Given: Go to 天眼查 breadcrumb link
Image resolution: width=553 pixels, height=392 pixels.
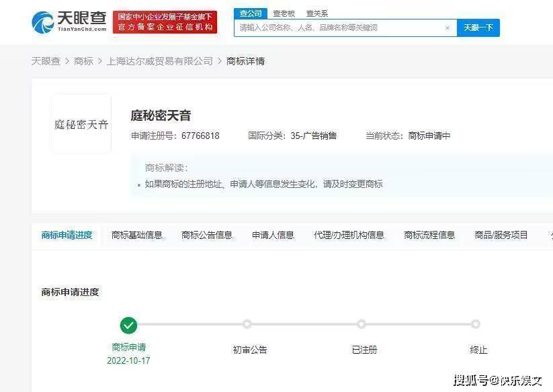Looking at the screenshot, I should coord(46,61).
